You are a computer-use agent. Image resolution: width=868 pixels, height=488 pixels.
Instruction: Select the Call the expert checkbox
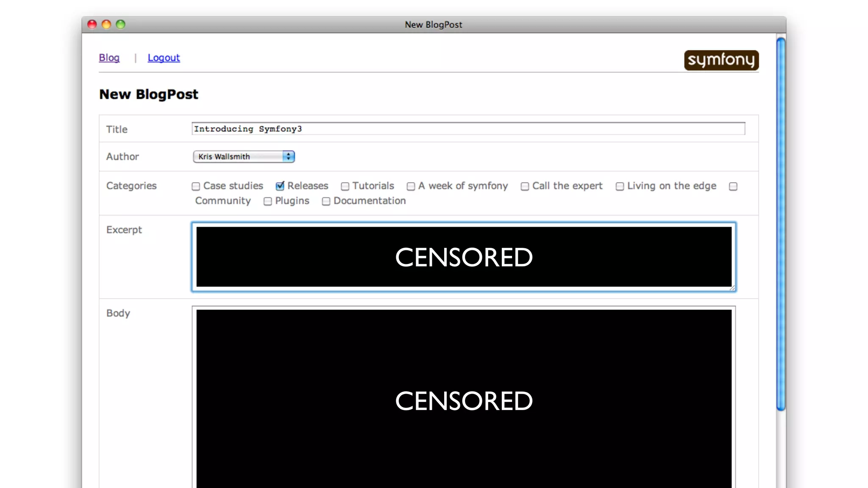(525, 186)
